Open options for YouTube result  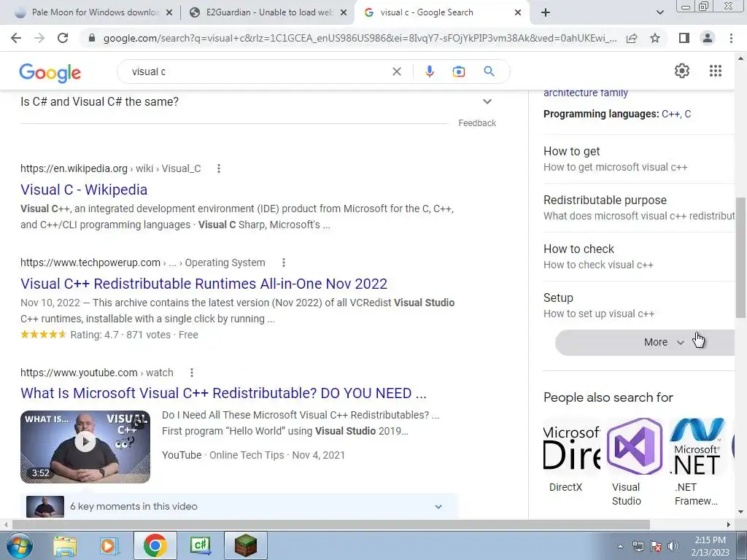click(192, 373)
